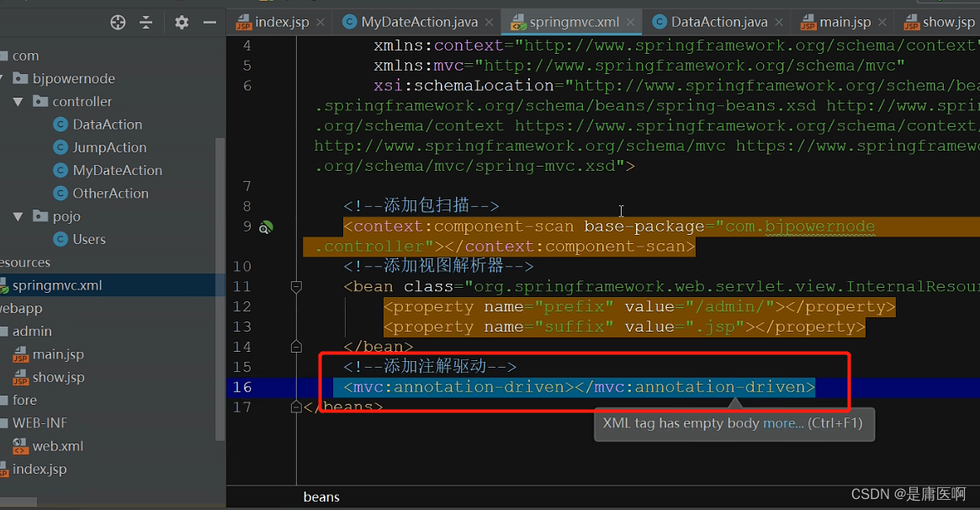Select the fore folder in tree
Image resolution: width=980 pixels, height=510 pixels.
24,400
